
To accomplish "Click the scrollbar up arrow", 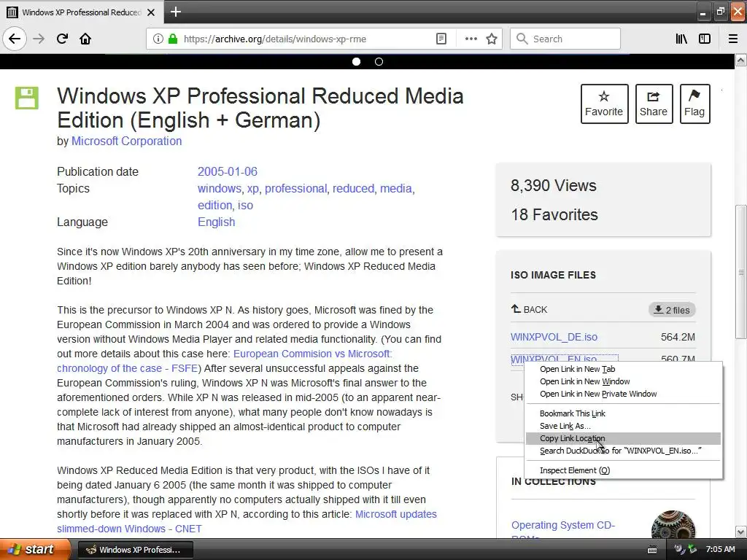I will (740, 61).
